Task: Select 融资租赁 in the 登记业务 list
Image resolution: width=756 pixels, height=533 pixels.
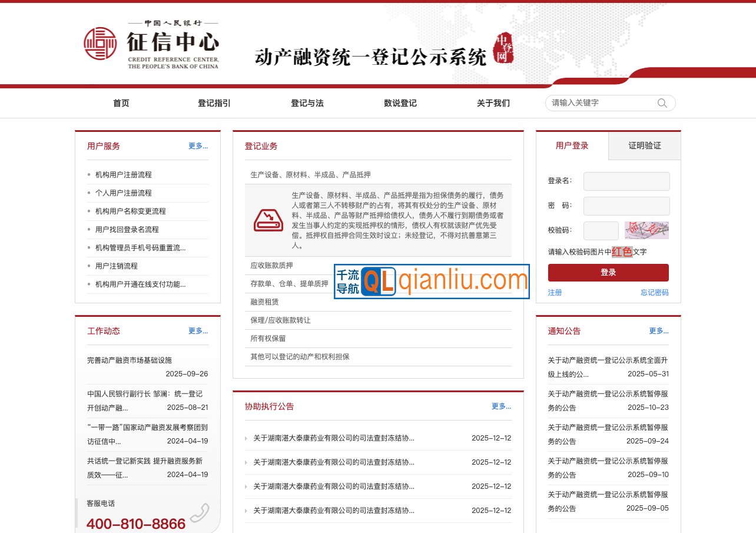Action: [263, 302]
